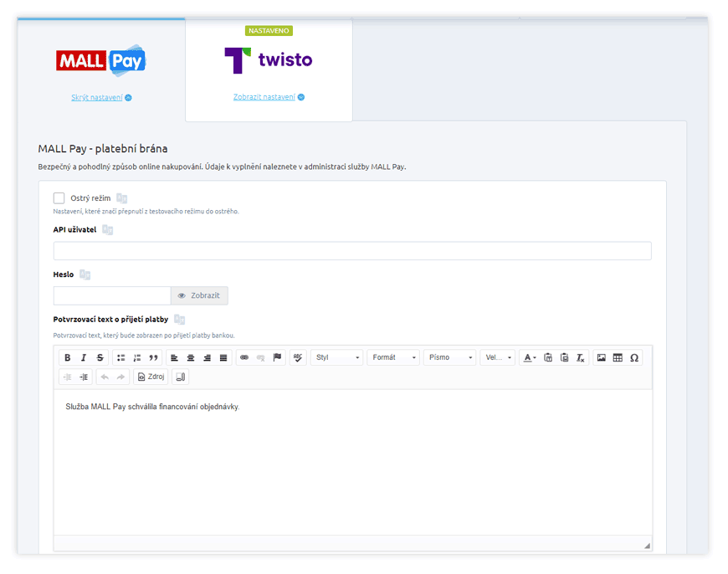Align text to the right
728x574 pixels.
pyautogui.click(x=207, y=357)
